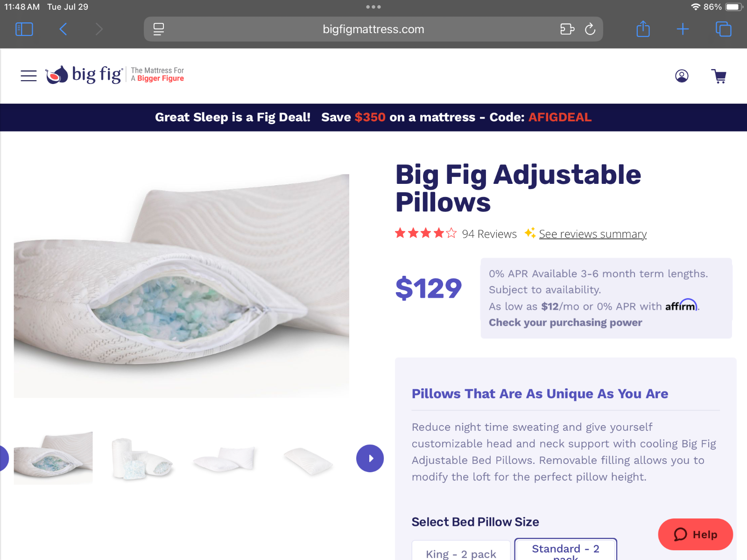747x560 pixels.
Task: Open the page reader menu icon
Action: tap(159, 29)
